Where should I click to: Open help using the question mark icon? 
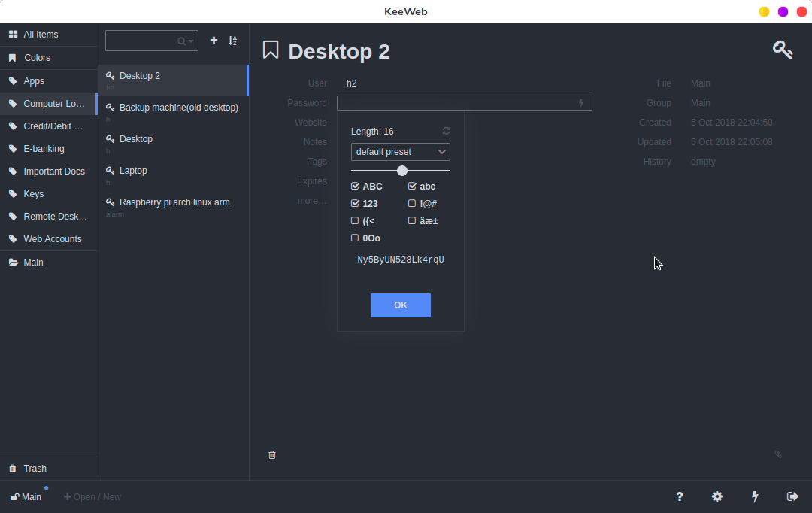click(x=680, y=496)
